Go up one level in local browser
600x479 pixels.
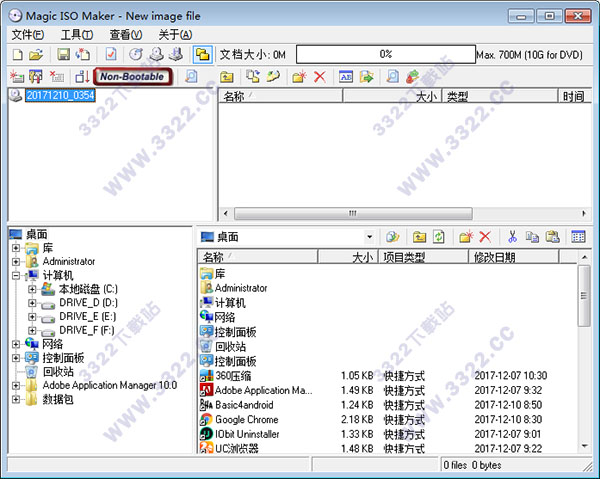point(419,237)
